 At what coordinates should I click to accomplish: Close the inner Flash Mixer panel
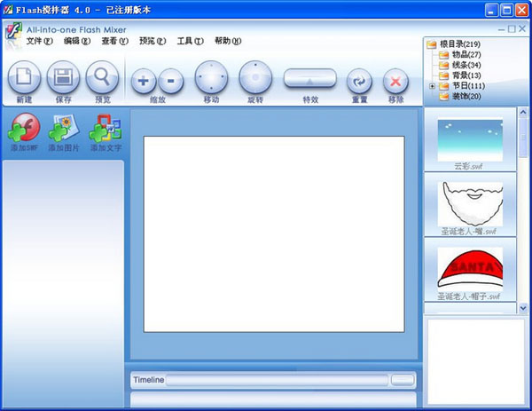[x=522, y=29]
